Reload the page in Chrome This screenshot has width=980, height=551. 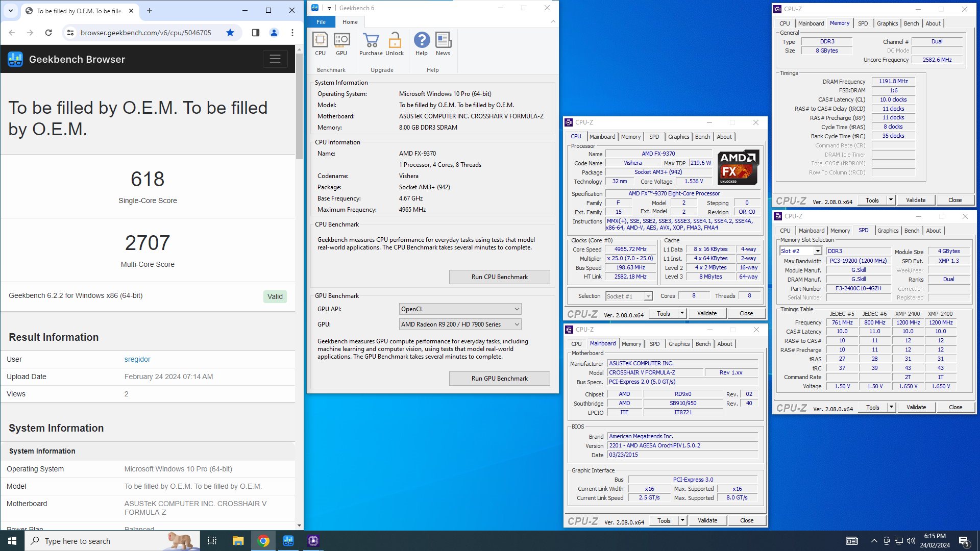click(x=48, y=33)
